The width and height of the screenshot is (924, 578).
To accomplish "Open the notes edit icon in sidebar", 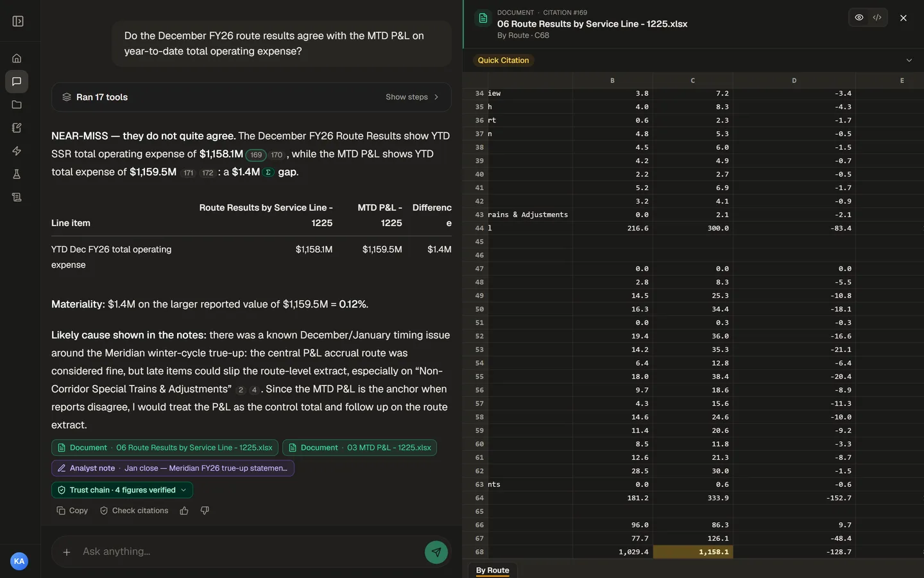I will [x=17, y=128].
